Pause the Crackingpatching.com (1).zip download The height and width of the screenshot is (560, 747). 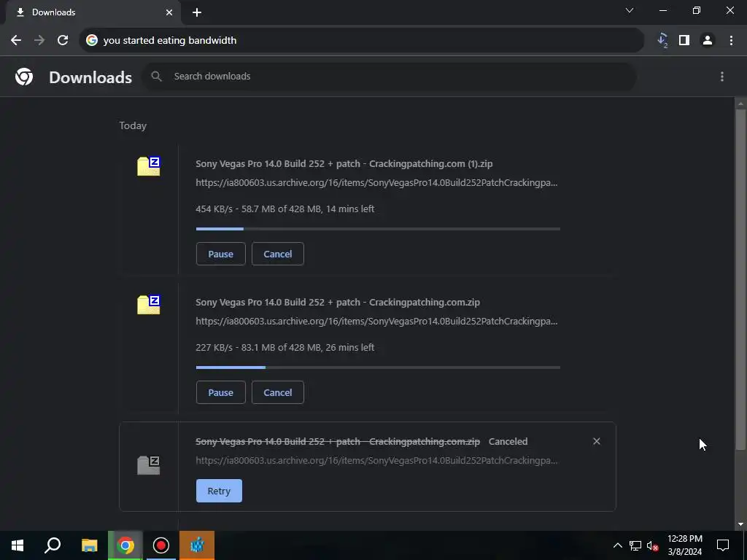tap(220, 254)
